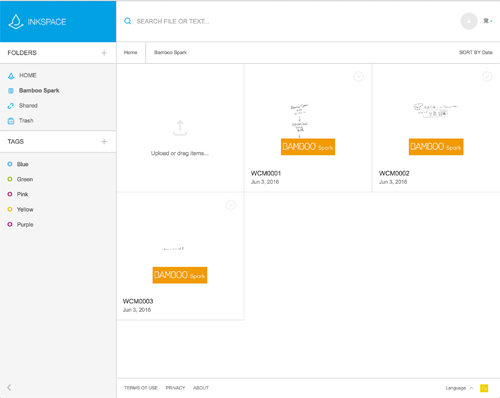Select the WCM0002 checkmark circle
Image resolution: width=500 pixels, height=398 pixels.
click(487, 77)
